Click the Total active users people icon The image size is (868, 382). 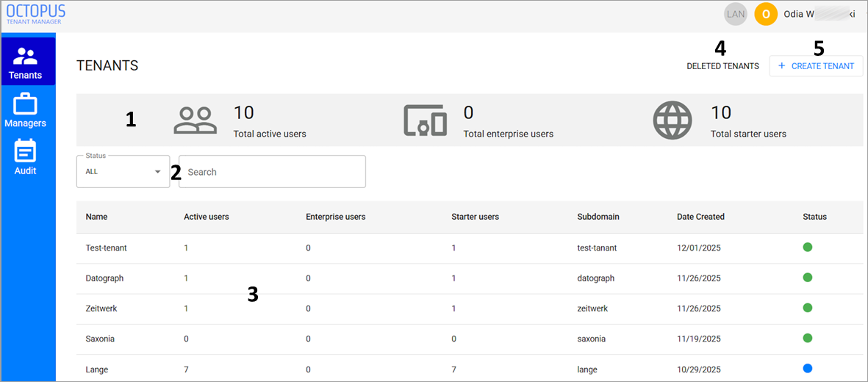pos(196,120)
